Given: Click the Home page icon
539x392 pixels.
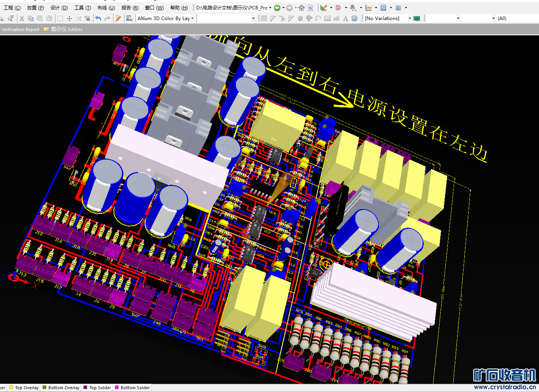Looking at the screenshot, I should [x=302, y=8].
